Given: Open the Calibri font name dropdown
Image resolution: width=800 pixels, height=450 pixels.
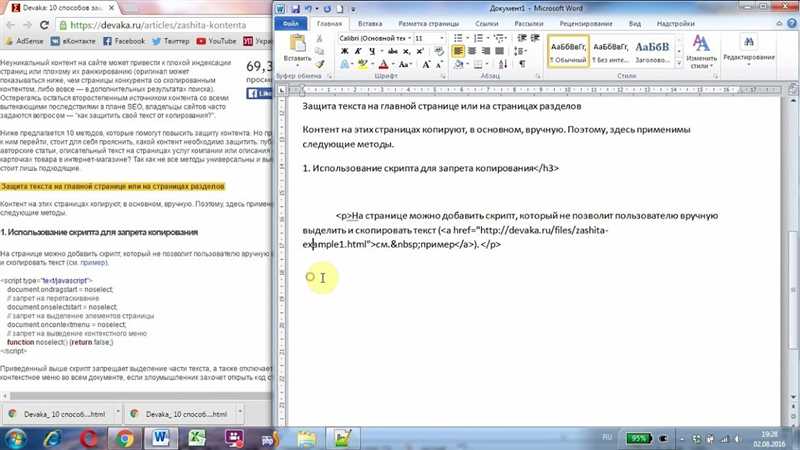Looking at the screenshot, I should [409, 38].
